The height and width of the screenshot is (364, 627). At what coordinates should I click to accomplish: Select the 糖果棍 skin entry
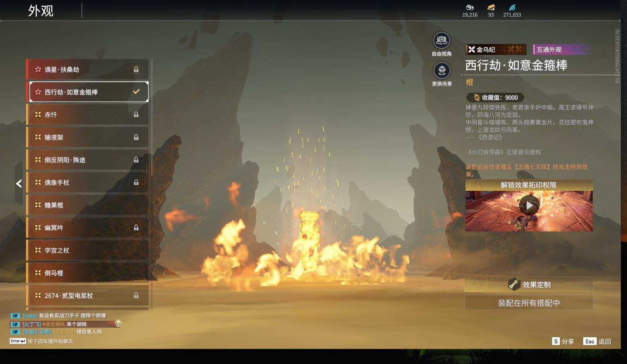pyautogui.click(x=88, y=205)
